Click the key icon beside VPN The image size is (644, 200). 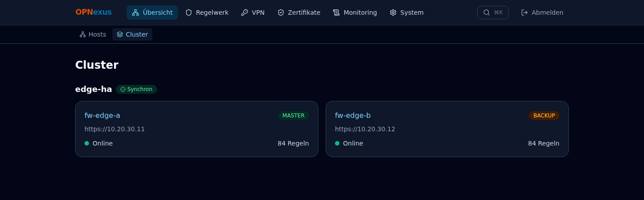coord(245,12)
